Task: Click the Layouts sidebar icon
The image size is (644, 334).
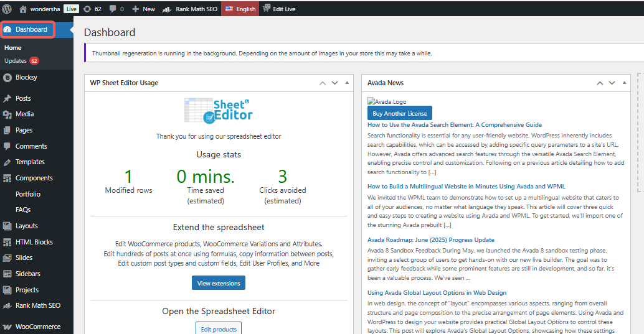Action: tap(7, 226)
